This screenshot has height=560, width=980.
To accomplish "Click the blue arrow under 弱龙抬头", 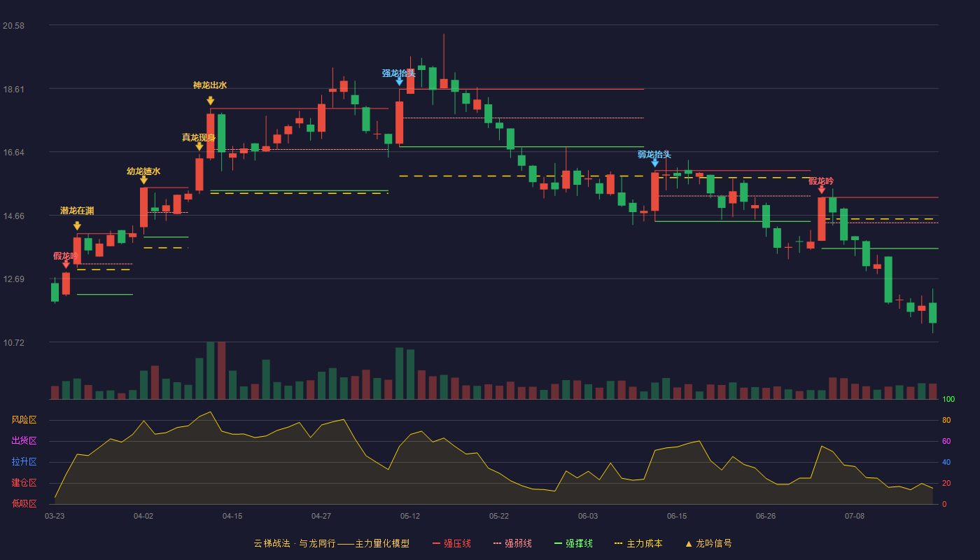I will coord(654,162).
